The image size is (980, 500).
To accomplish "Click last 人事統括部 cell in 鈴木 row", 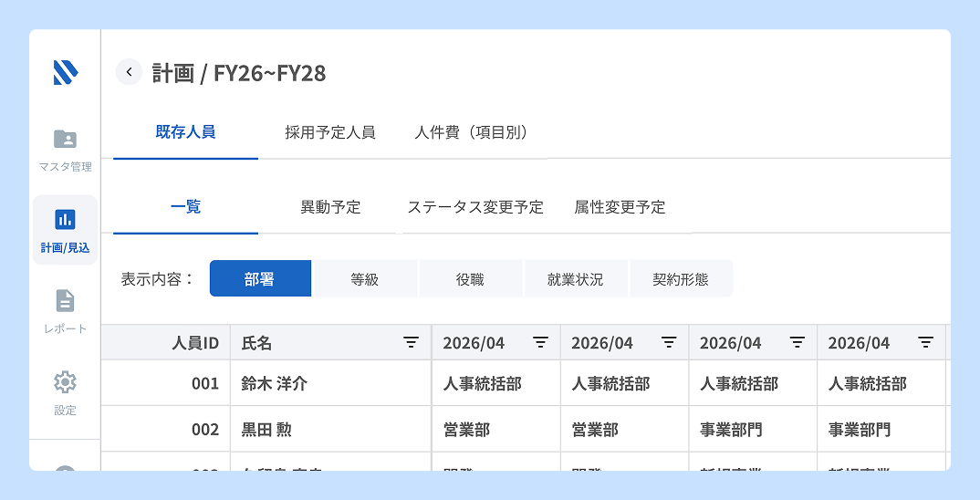I will [x=881, y=383].
